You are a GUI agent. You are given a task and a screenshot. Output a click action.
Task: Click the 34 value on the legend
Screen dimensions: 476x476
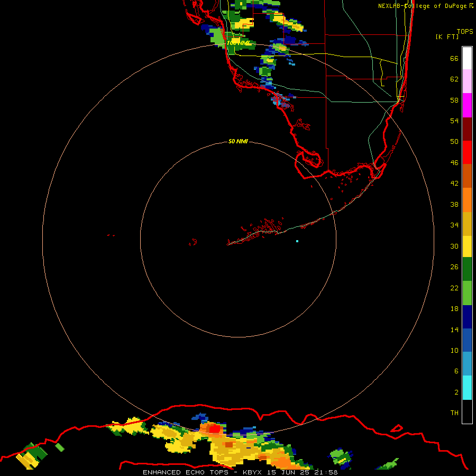pyautogui.click(x=454, y=225)
